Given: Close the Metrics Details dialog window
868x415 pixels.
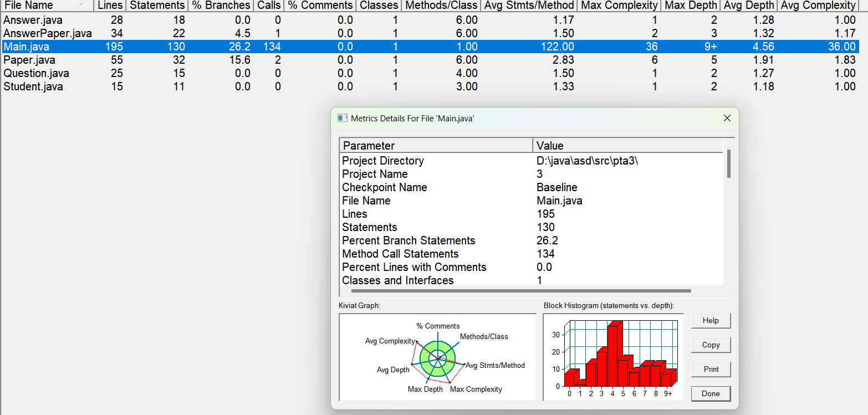Looking at the screenshot, I should coord(727,118).
